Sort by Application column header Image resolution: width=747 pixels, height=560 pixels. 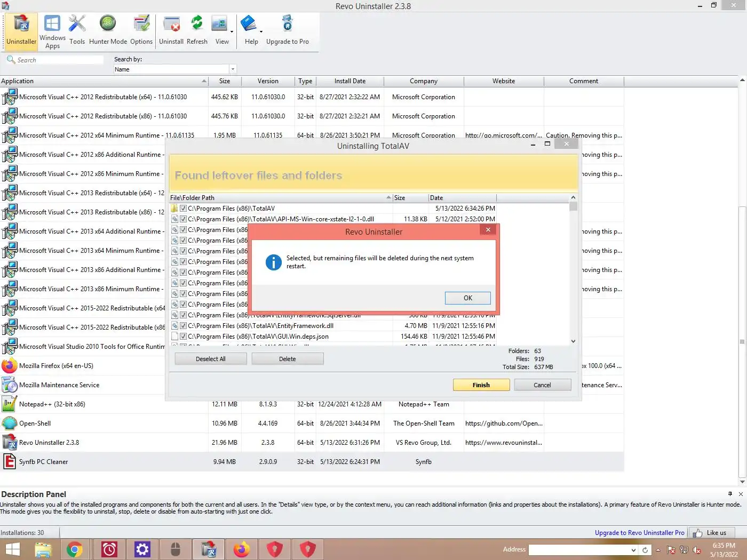tap(104, 81)
